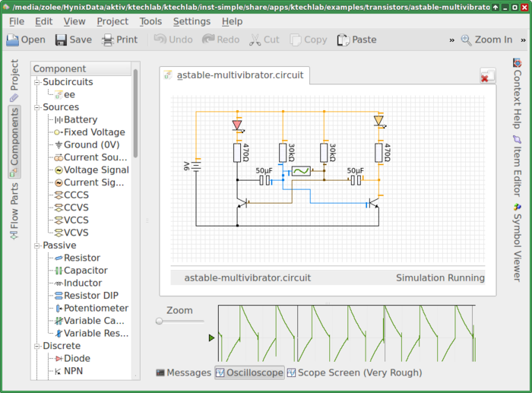The height and width of the screenshot is (393, 532).
Task: Close the circuit tab with red X
Action: coord(487,75)
